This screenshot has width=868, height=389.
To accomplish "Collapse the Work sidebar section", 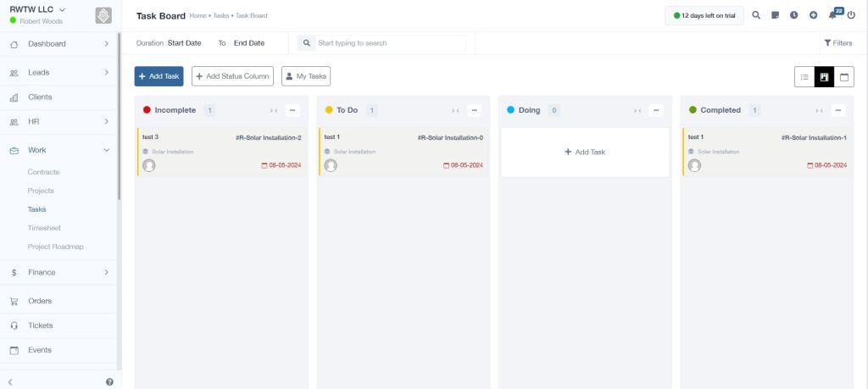I will click(x=60, y=150).
